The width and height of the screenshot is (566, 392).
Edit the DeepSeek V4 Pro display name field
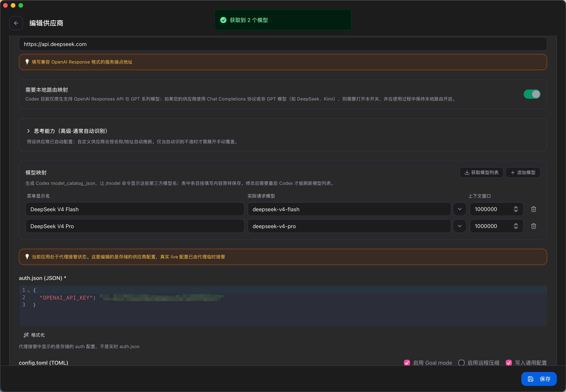135,226
